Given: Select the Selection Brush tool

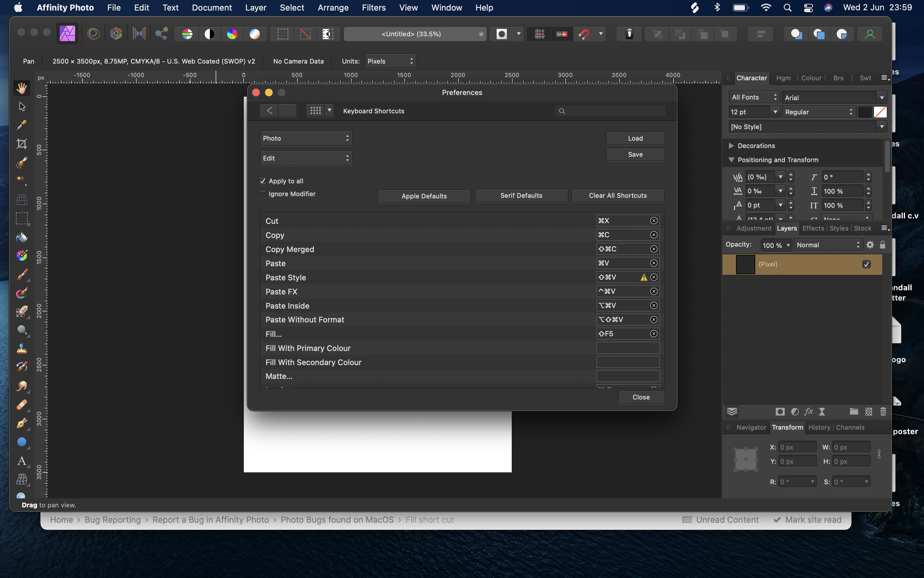Looking at the screenshot, I should click(x=22, y=162).
